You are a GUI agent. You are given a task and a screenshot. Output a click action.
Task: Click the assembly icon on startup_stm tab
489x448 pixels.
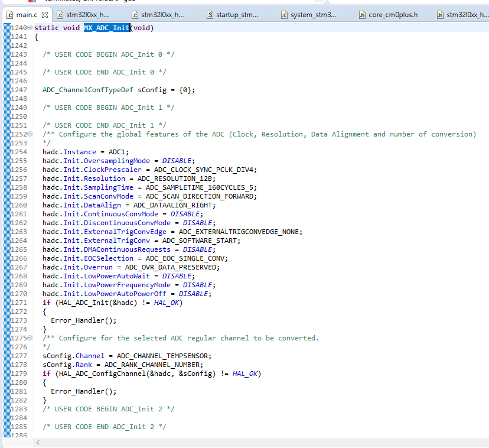point(210,14)
